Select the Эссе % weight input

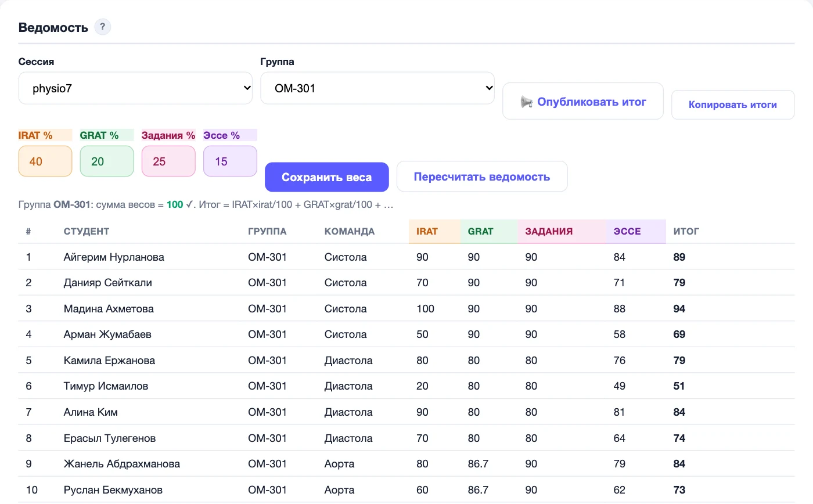pyautogui.click(x=230, y=161)
